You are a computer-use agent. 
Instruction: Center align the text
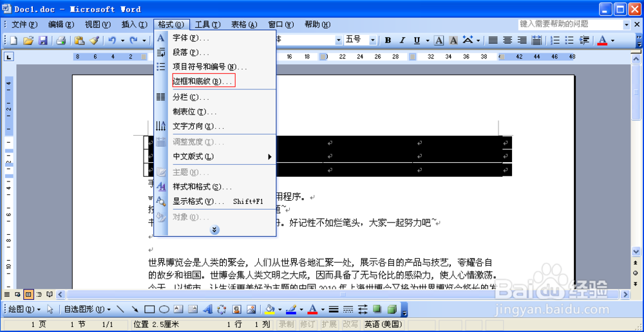507,41
